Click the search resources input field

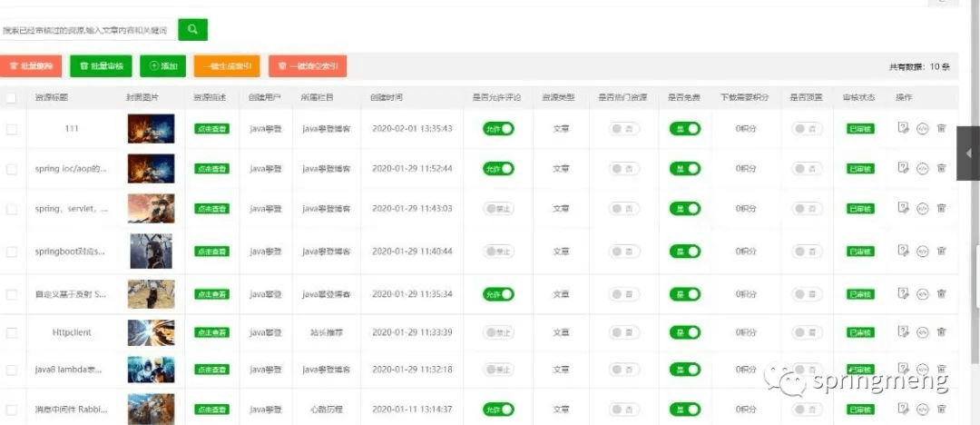pos(86,30)
